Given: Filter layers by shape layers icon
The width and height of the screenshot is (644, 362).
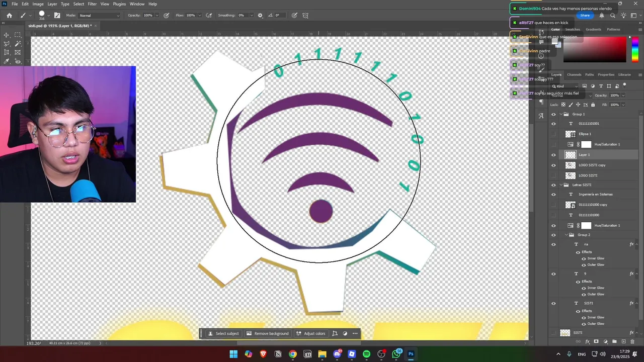Looking at the screenshot, I should pos(609,86).
